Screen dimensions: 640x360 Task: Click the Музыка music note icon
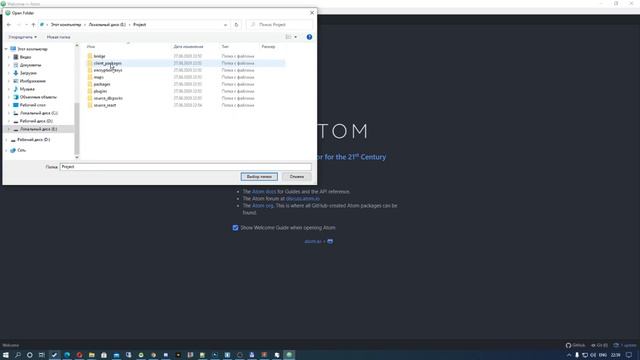16,89
